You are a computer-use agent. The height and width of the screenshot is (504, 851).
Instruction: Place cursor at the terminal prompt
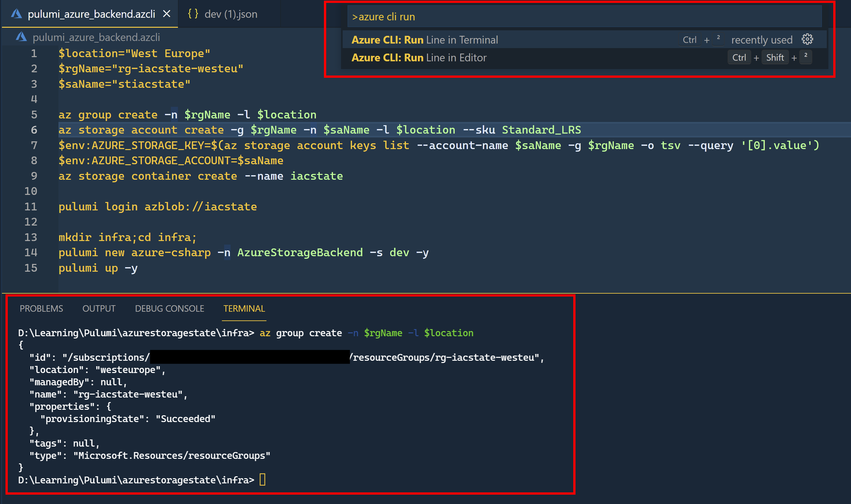262,479
